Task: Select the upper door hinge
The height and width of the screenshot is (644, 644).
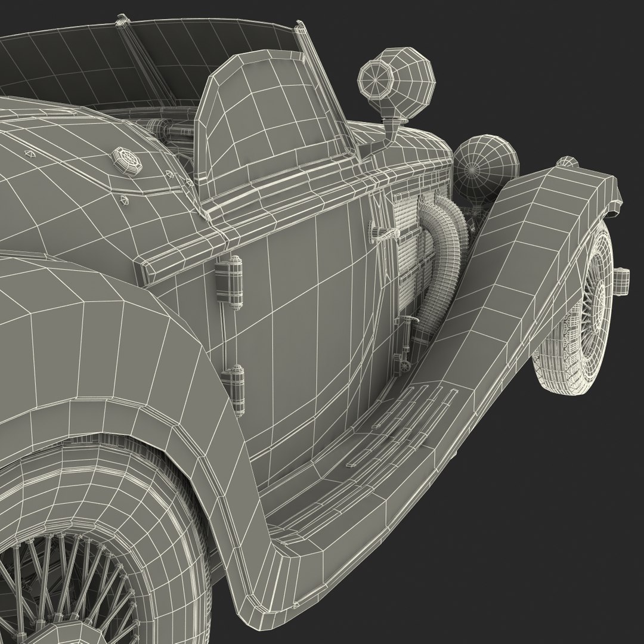Action: (x=229, y=281)
